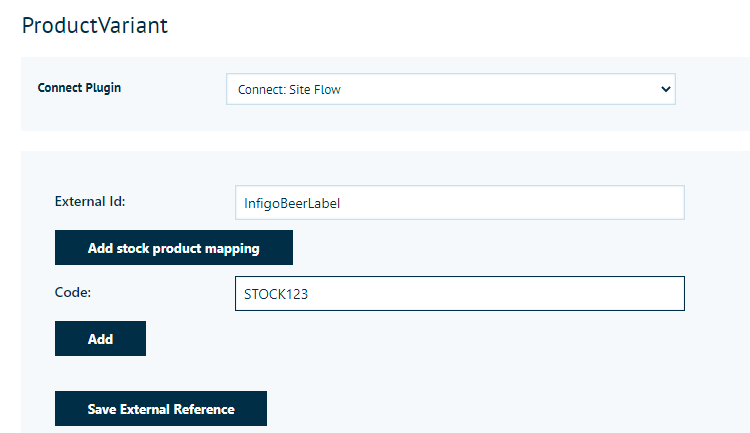Place cursor after InfigoBeerLabel in External Id

[342, 203]
